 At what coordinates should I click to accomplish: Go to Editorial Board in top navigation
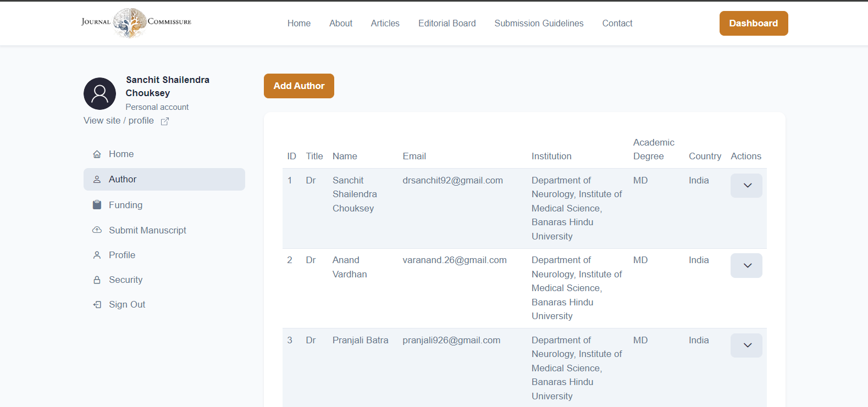[x=447, y=23]
